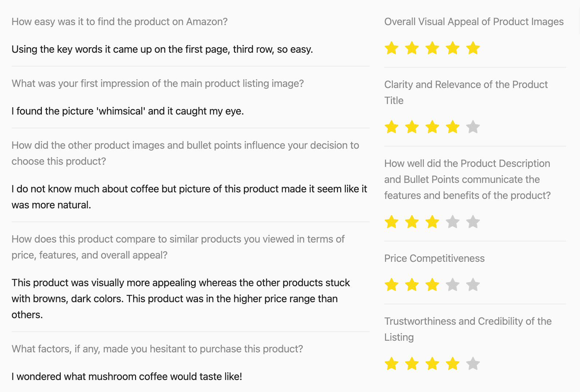
Task: Click the fourth gray star for Product Description rating
Action: point(453,222)
